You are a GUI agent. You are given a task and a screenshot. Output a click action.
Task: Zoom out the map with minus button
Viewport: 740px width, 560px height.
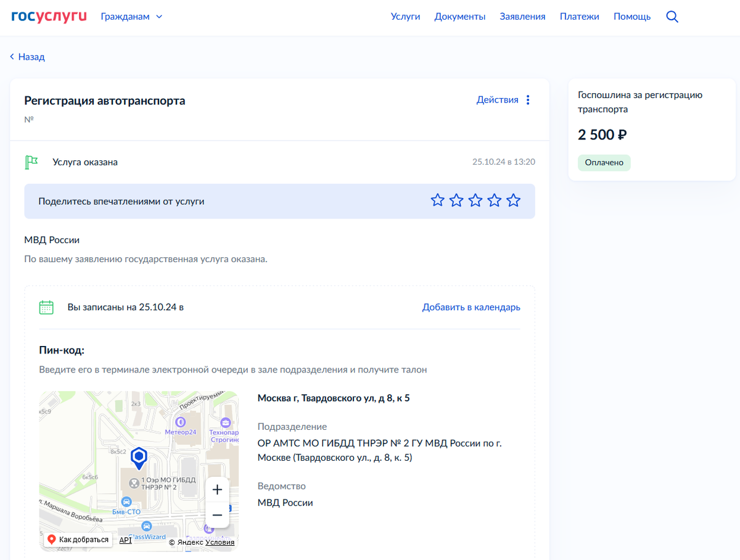217,515
